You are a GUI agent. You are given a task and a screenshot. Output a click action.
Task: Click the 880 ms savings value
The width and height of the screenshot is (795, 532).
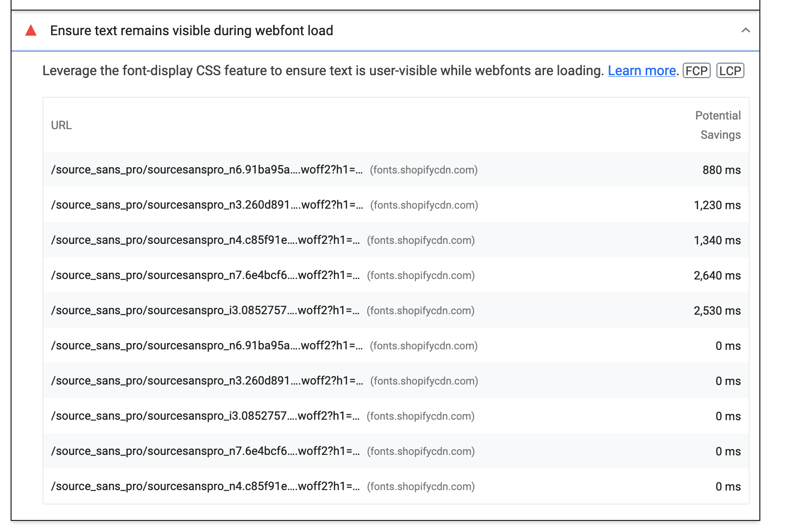721,170
